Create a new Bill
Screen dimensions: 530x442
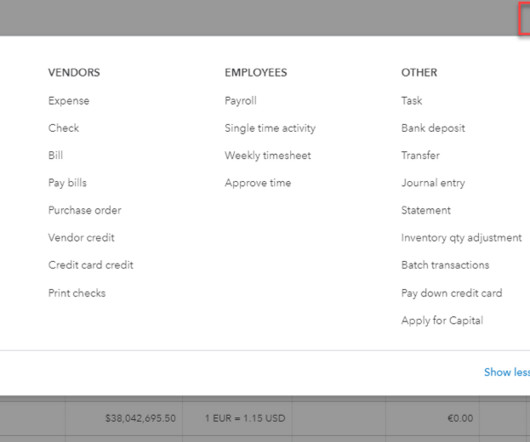click(x=55, y=155)
